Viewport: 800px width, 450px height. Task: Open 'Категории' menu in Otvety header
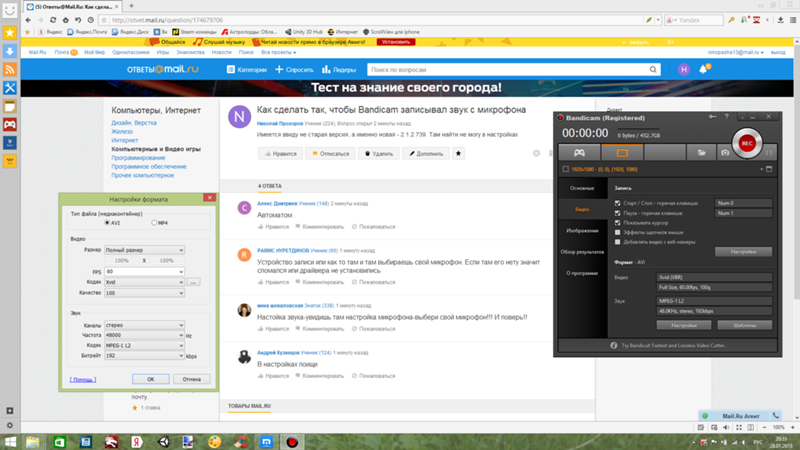click(x=247, y=69)
